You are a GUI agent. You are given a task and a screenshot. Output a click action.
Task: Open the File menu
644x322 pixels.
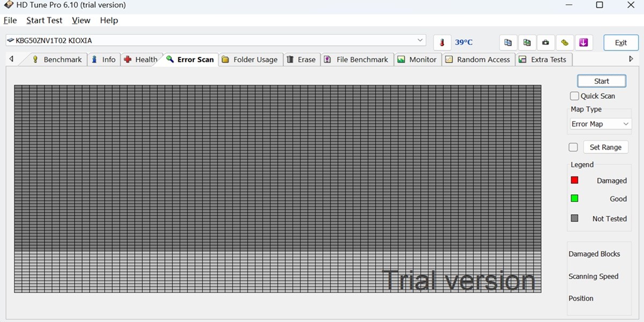(x=10, y=20)
